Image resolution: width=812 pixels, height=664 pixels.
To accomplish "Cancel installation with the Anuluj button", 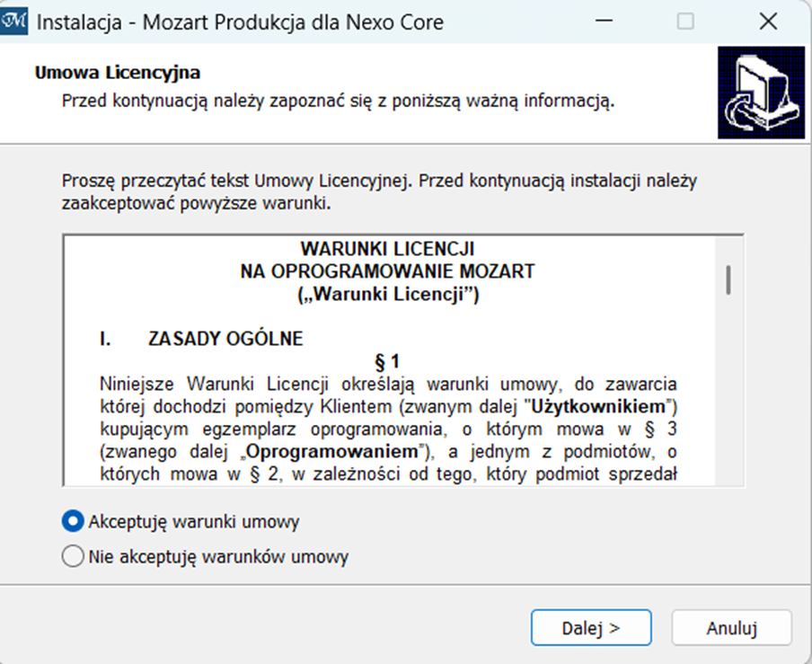I will click(x=731, y=628).
